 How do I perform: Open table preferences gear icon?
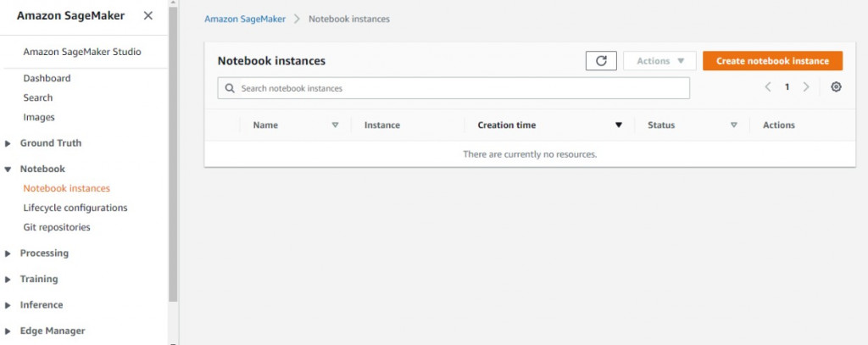836,87
